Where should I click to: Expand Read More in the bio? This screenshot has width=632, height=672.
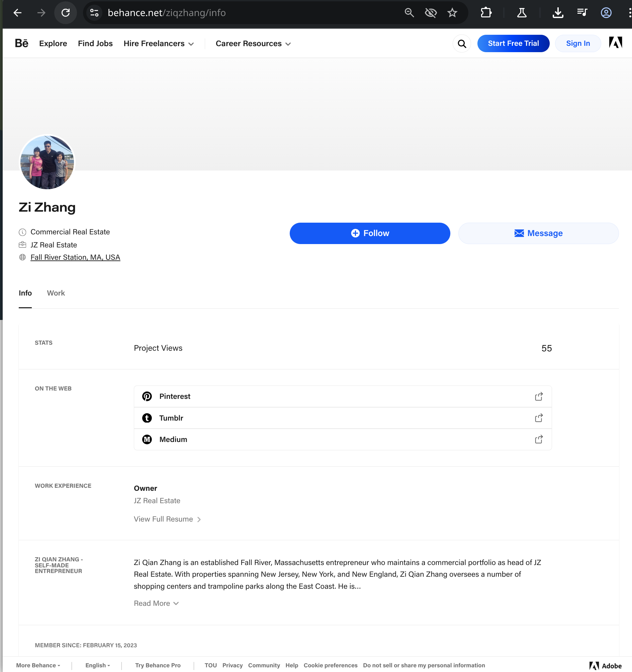pos(156,603)
